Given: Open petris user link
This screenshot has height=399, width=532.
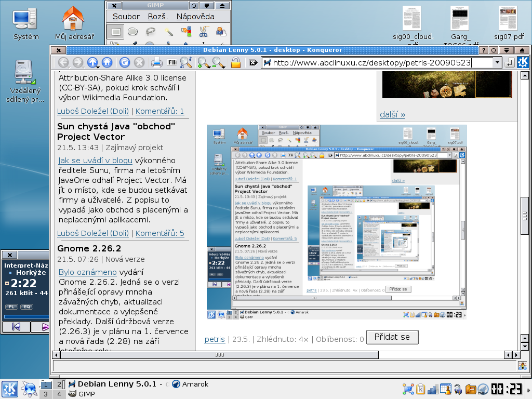Looking at the screenshot, I should click(x=215, y=339).
